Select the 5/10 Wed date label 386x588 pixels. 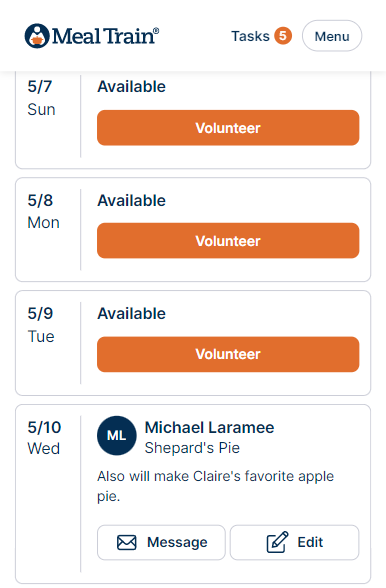44,438
